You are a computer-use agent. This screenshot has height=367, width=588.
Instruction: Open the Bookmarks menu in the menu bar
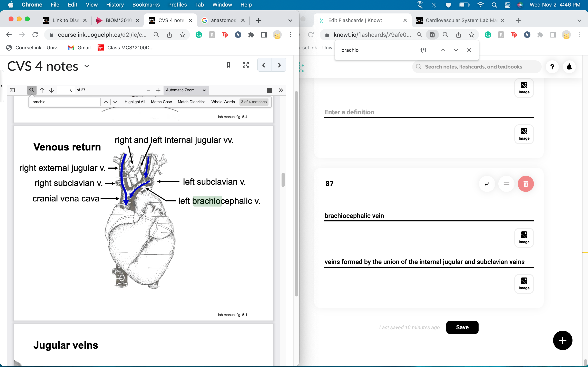[x=146, y=5]
